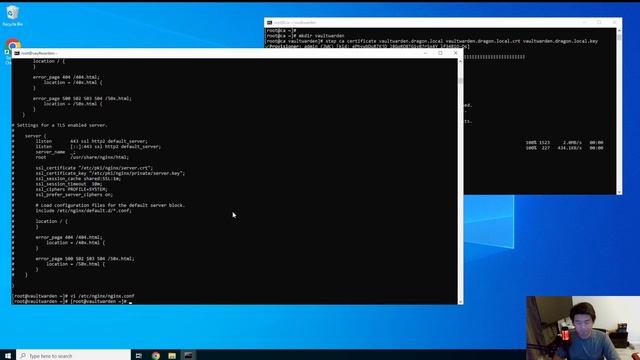
Task: Click the commented "root /usr/share/nginx/html;" line
Action: coord(82,157)
